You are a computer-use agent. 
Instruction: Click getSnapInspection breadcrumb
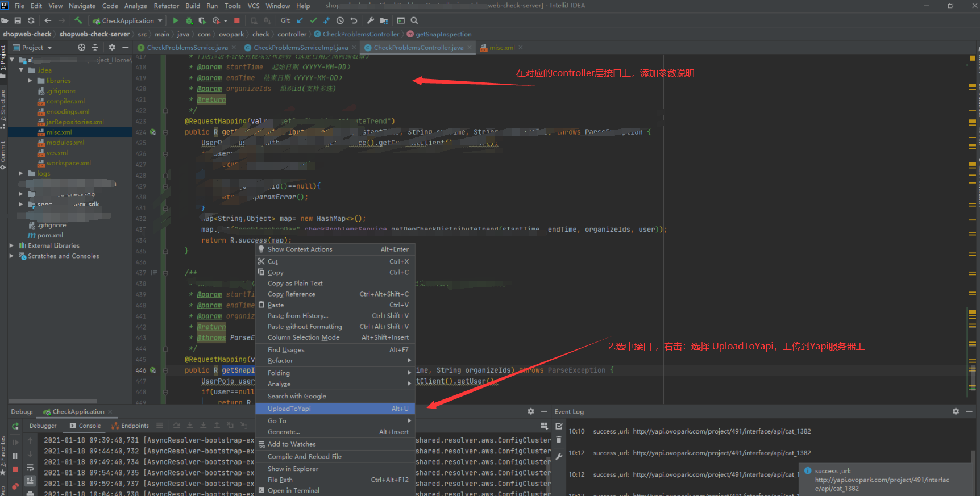pos(439,34)
